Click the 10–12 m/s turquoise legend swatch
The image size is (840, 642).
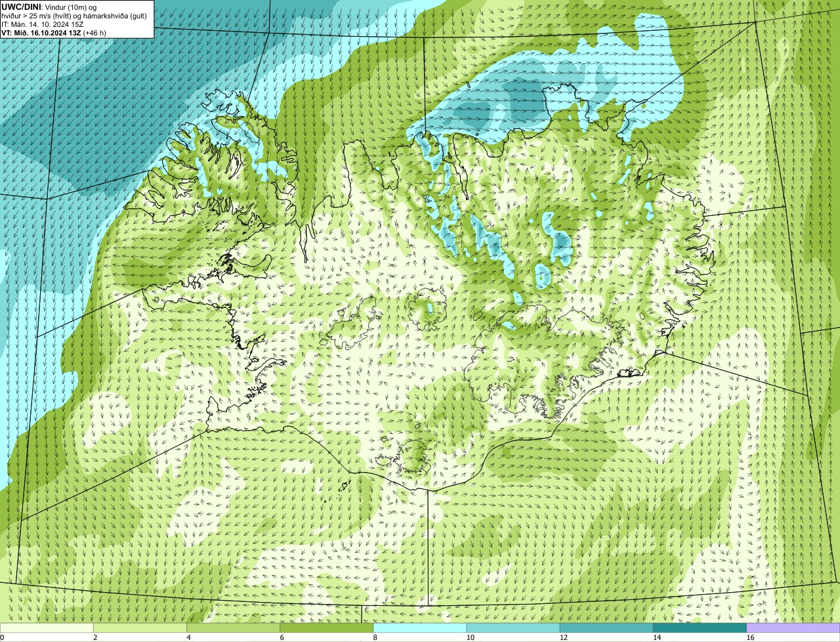(x=513, y=628)
